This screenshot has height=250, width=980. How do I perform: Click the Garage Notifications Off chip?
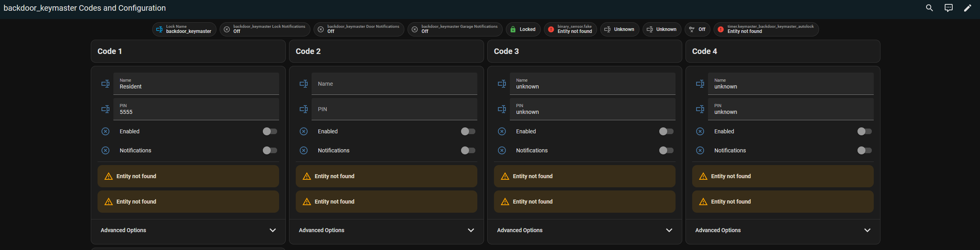[455, 29]
